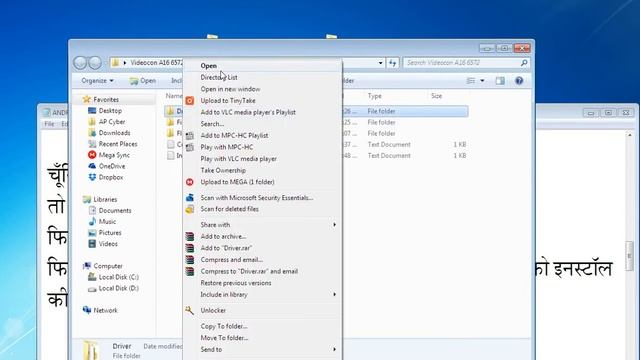Select Open in new window
Viewport: 640px width, 360px height.
[x=263, y=89]
